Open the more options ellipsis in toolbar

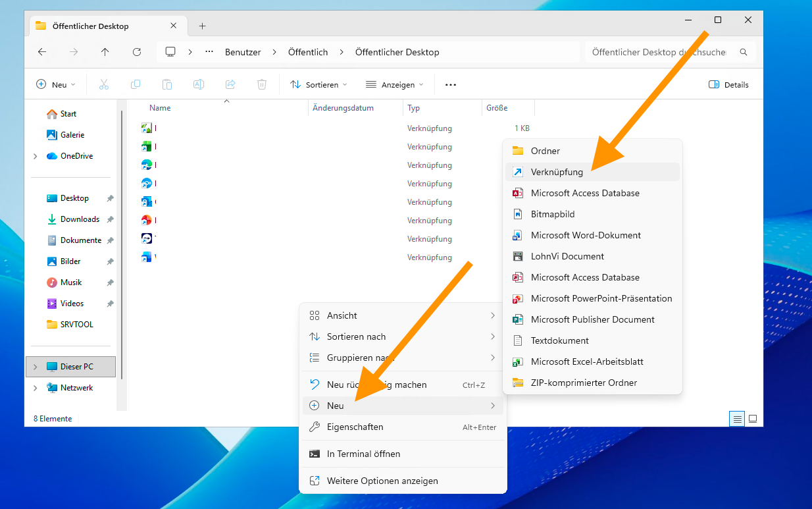point(451,84)
